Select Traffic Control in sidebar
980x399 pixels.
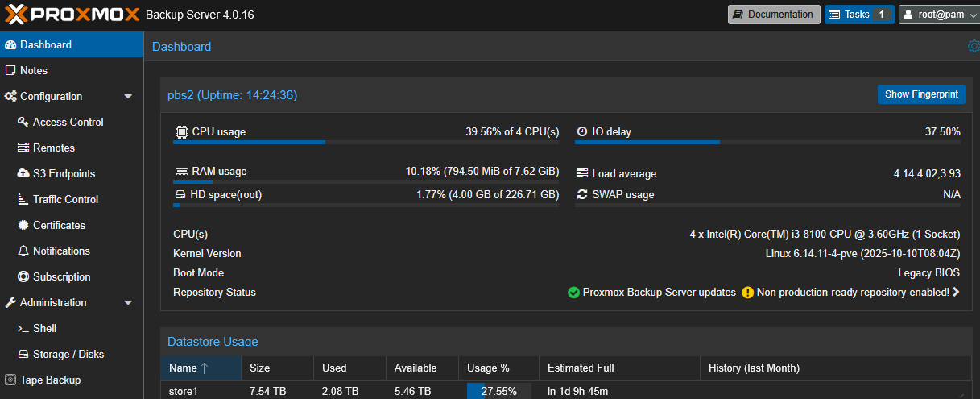65,200
